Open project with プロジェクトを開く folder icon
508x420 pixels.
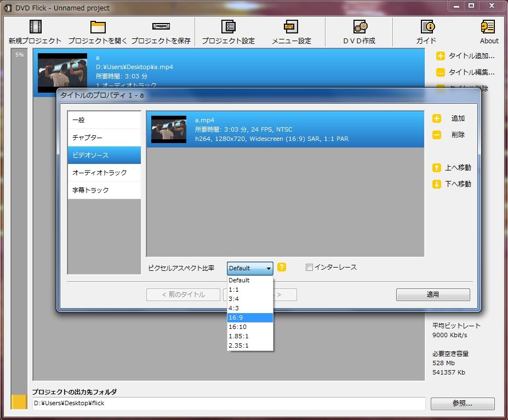point(98,27)
